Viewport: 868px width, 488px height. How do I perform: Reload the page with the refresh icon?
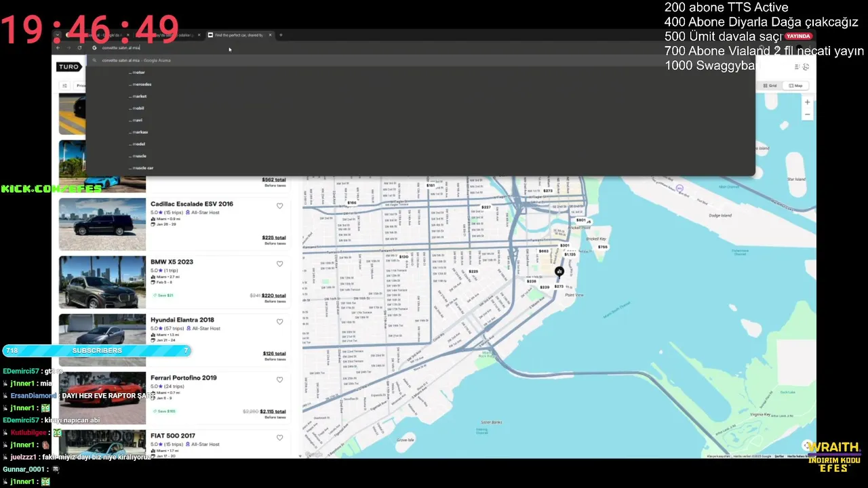click(x=79, y=48)
